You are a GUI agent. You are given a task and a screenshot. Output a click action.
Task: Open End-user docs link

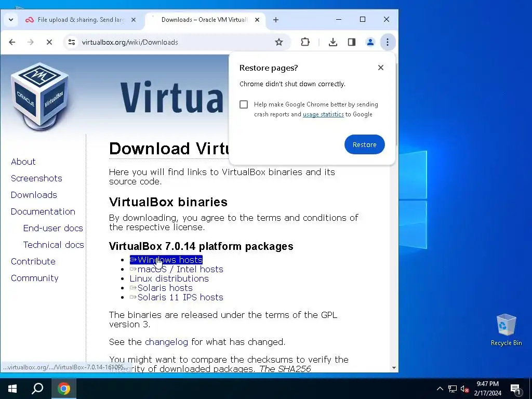pos(53,229)
